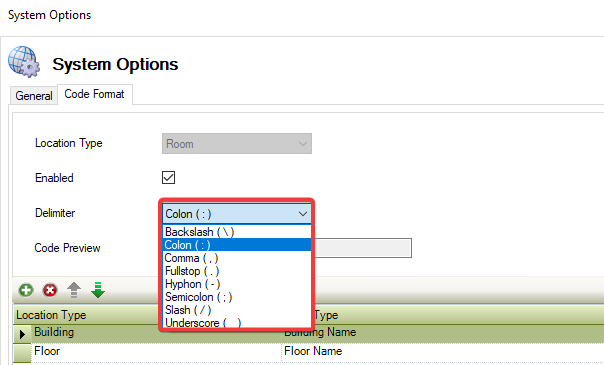The width and height of the screenshot is (604, 365).
Task: Switch to the General tab
Action: pos(34,95)
